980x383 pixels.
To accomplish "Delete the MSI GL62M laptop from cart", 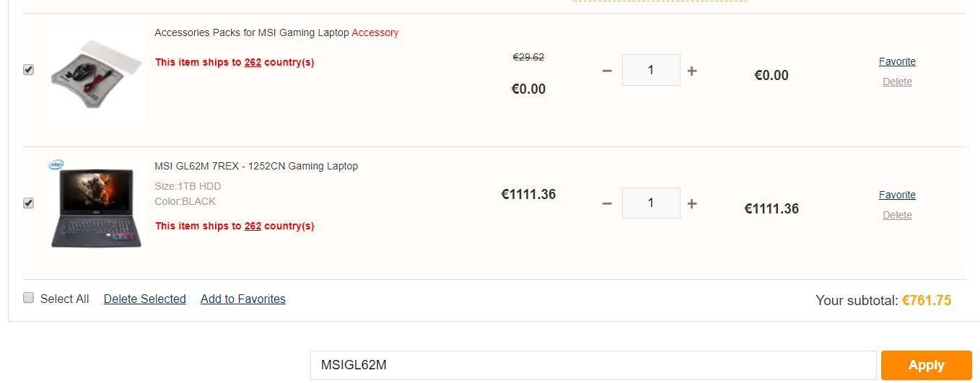I will [897, 215].
